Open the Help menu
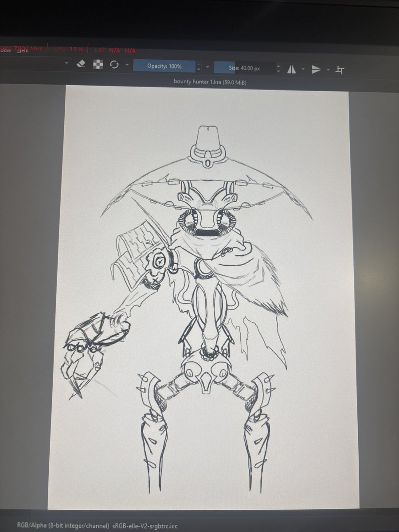Image resolution: width=399 pixels, height=532 pixels. click(x=23, y=51)
